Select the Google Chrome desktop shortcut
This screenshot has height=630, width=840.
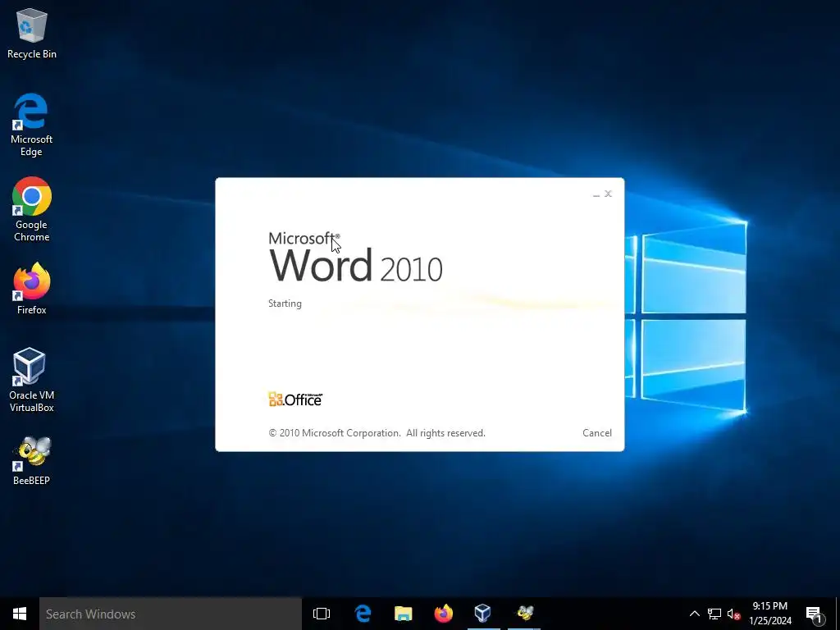pos(32,209)
